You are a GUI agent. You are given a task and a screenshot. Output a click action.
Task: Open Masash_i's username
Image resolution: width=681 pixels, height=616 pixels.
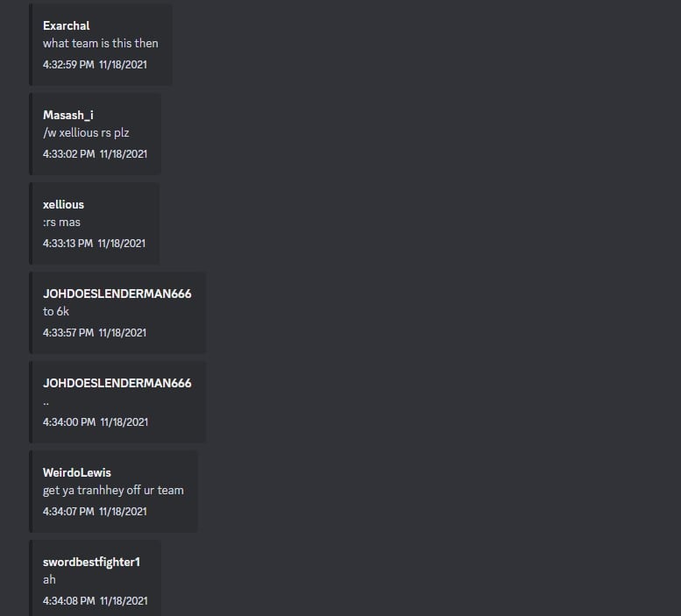pos(67,115)
